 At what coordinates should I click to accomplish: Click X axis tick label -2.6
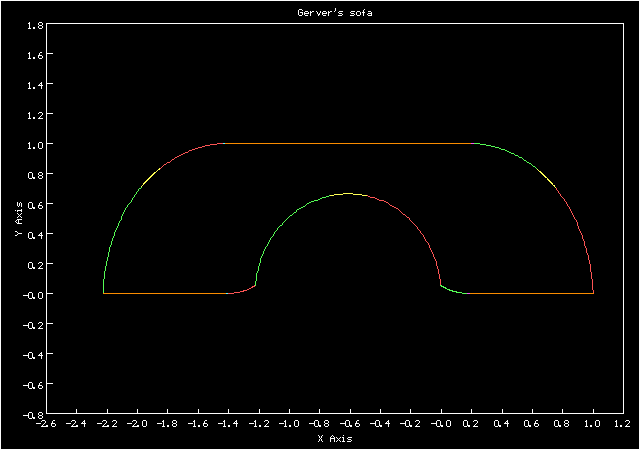coord(46,424)
